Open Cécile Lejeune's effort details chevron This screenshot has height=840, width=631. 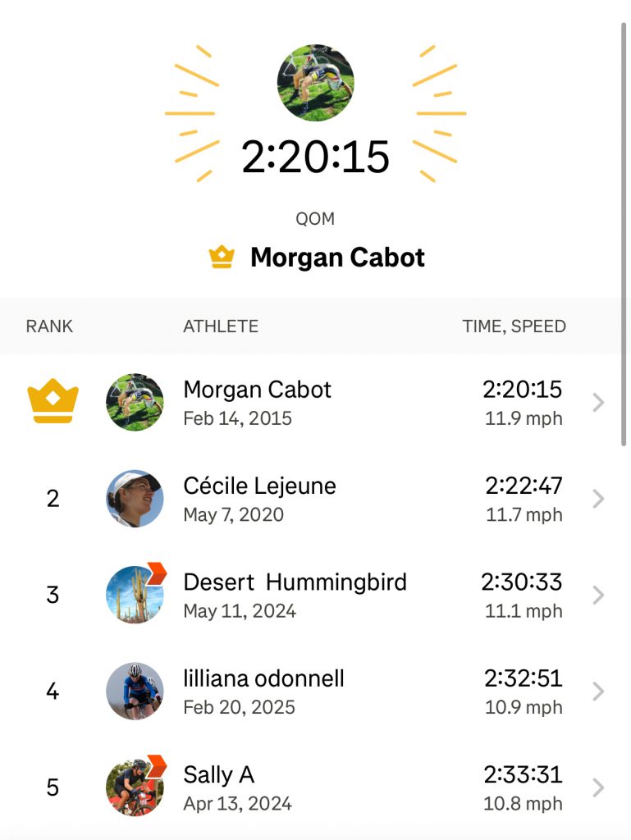coord(598,499)
